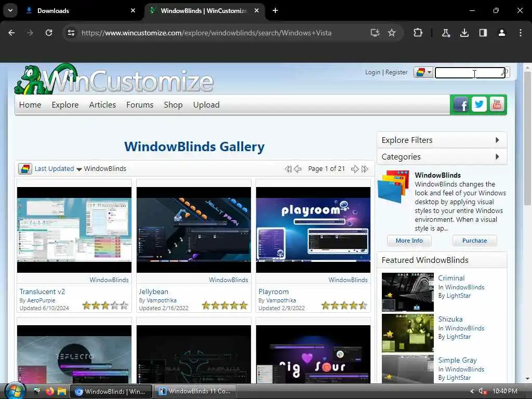The height and width of the screenshot is (399, 532).
Task: Open the Explore menu item
Action: [x=65, y=105]
